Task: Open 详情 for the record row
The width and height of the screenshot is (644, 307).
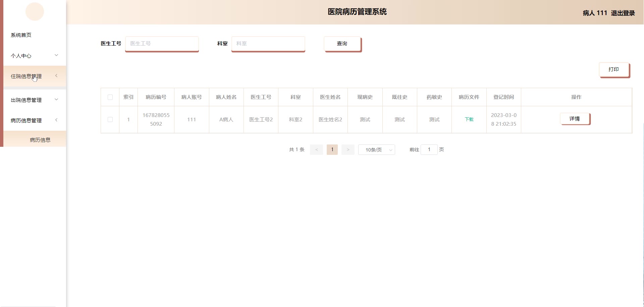Action: tap(575, 119)
